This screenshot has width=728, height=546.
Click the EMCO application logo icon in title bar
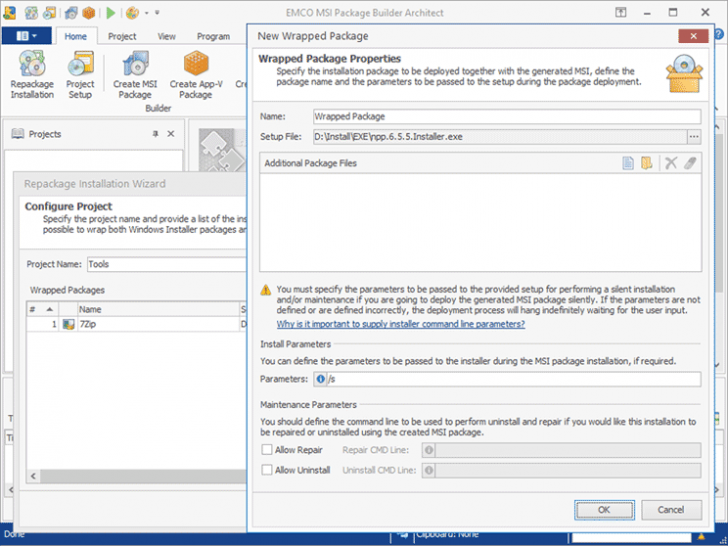(9, 13)
